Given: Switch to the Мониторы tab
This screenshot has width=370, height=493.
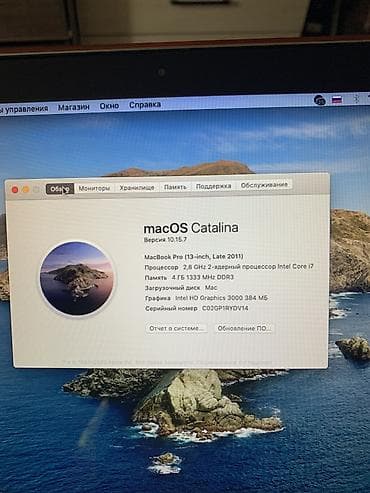Looking at the screenshot, I should (x=94, y=188).
